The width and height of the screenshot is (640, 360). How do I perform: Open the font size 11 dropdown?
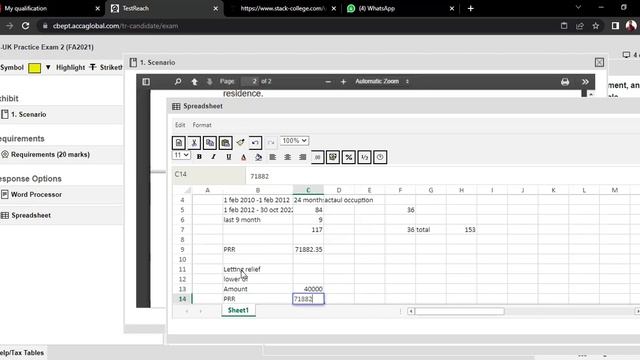(181, 156)
